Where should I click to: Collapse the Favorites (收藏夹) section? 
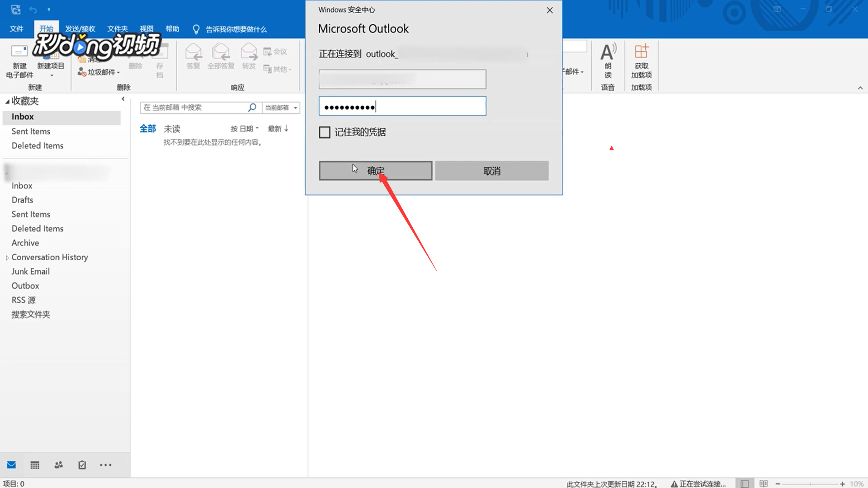click(x=7, y=102)
